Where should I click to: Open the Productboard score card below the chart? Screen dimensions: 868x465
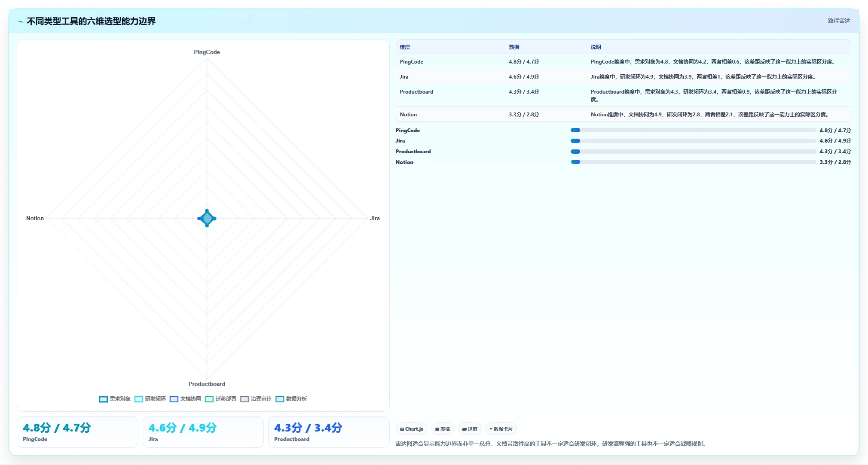click(x=329, y=432)
